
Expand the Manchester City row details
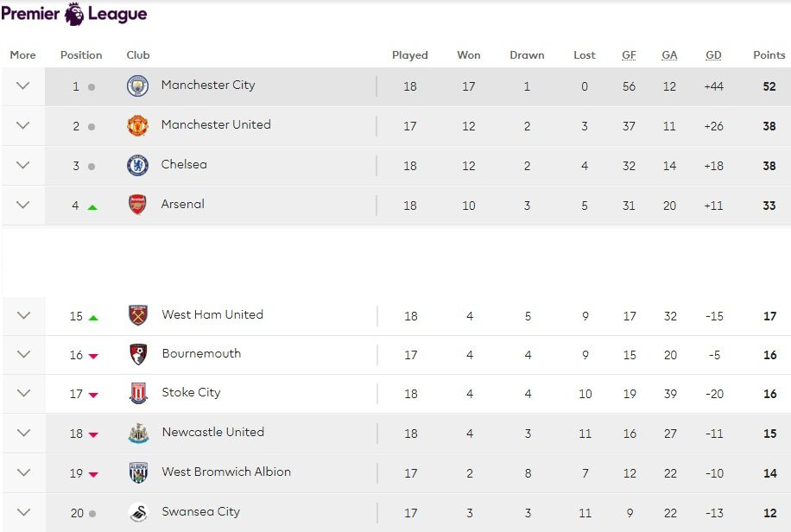point(23,86)
